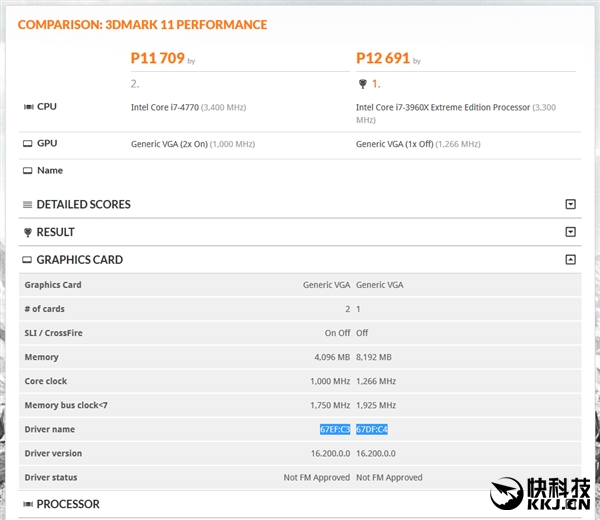600x520 pixels.
Task: Open the Processor section header
Action: [68, 504]
